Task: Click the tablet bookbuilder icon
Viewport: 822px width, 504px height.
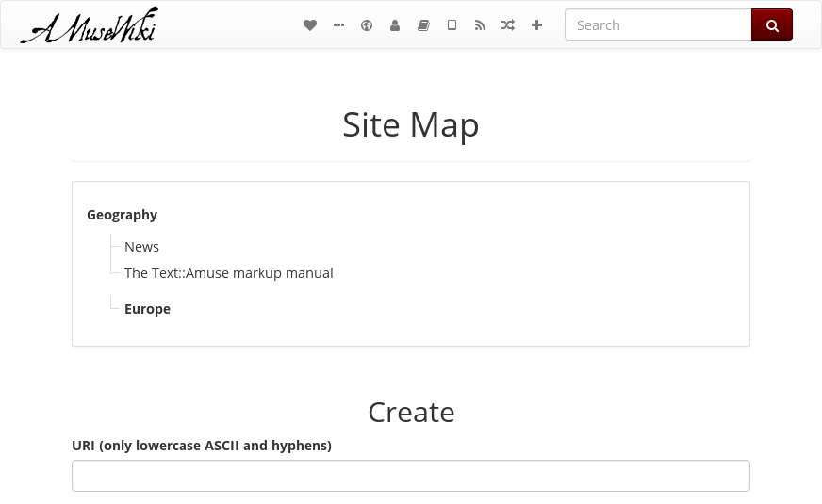Action: (x=452, y=25)
